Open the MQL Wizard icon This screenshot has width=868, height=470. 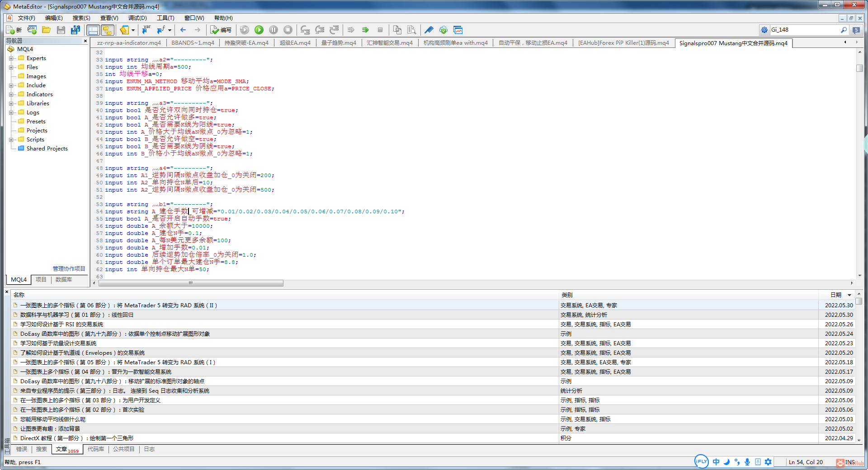(124, 30)
